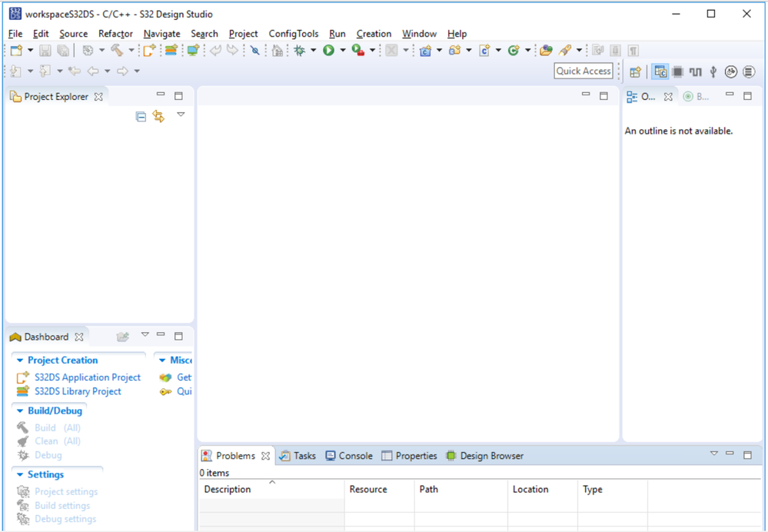Click the Open Element folder icon
This screenshot has height=532, width=768.
pos(546,50)
